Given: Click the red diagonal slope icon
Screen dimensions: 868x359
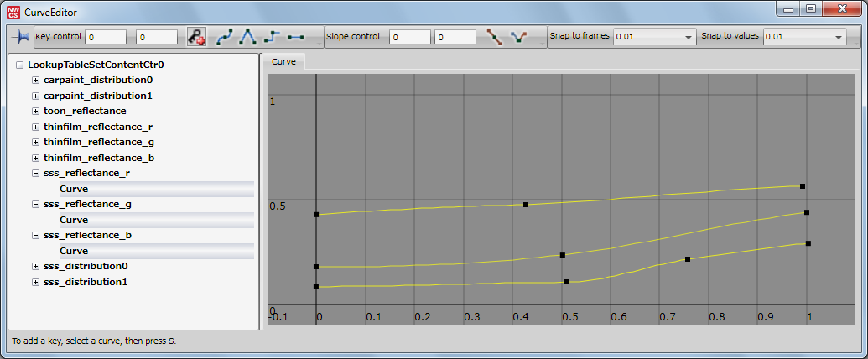Looking at the screenshot, I should (495, 37).
